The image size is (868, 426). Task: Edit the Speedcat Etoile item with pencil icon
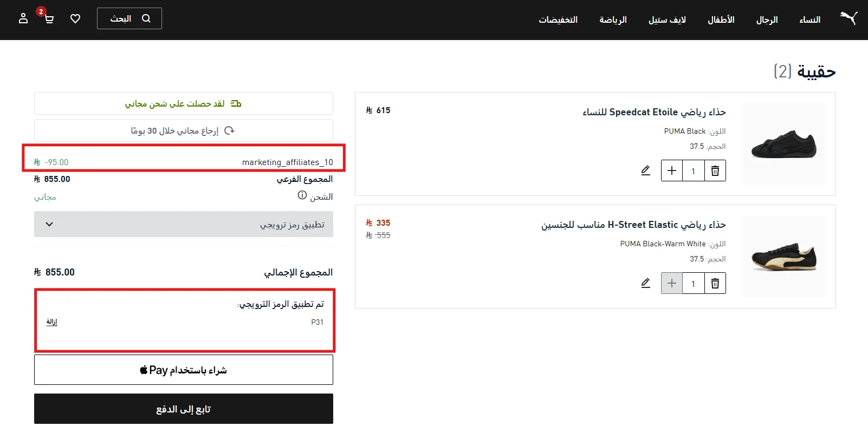click(x=645, y=171)
